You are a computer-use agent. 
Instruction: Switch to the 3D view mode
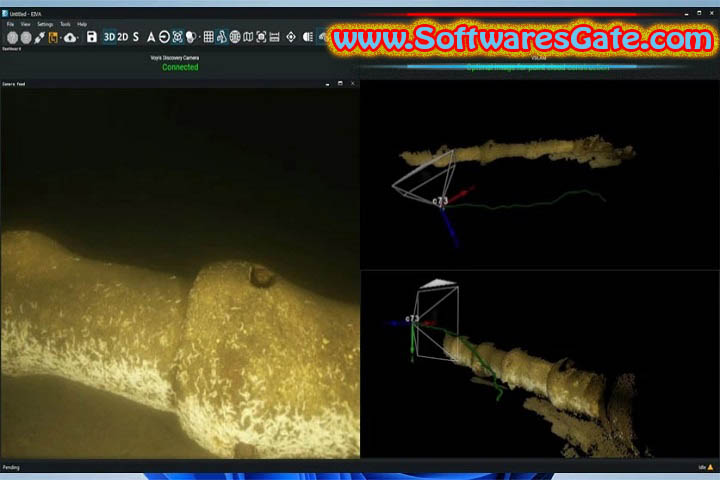pyautogui.click(x=109, y=37)
